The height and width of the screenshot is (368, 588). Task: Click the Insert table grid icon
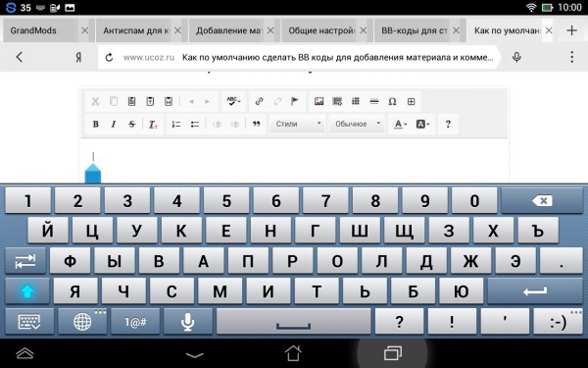356,101
